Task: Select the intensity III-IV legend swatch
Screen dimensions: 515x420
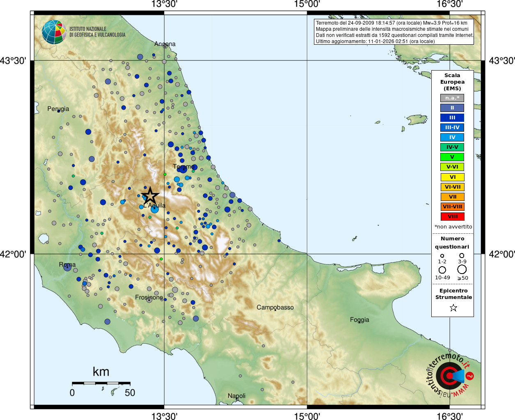Action: [x=452, y=128]
